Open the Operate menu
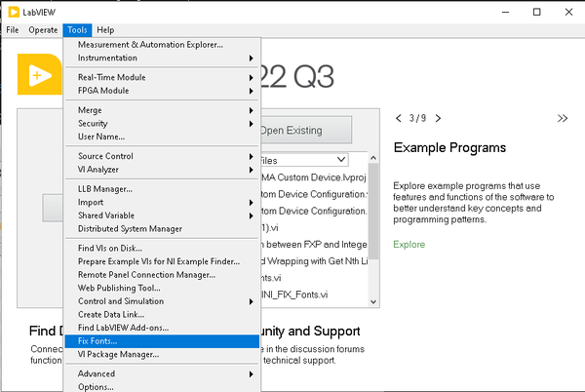The width and height of the screenshot is (585, 392). 43,30
